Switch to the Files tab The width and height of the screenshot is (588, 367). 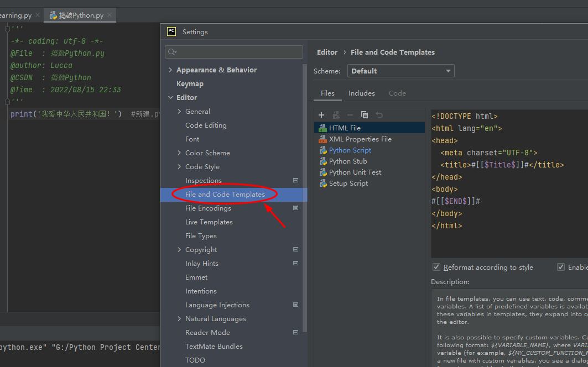pyautogui.click(x=327, y=93)
